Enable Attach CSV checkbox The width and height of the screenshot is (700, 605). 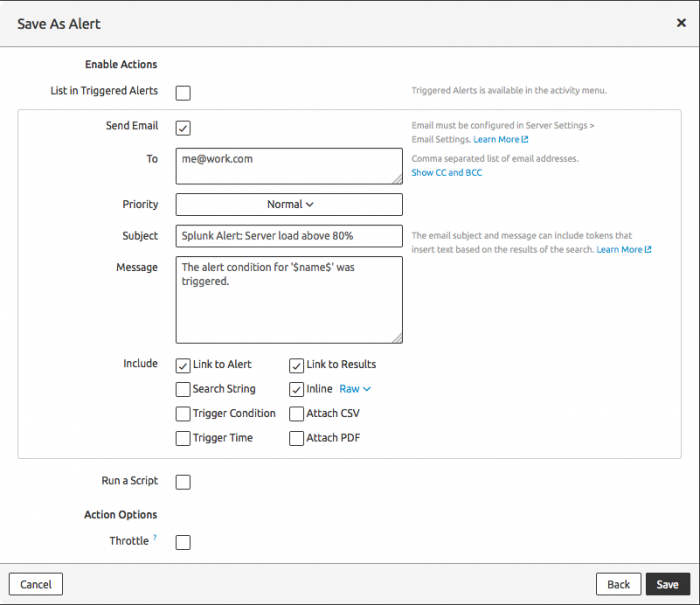point(296,414)
